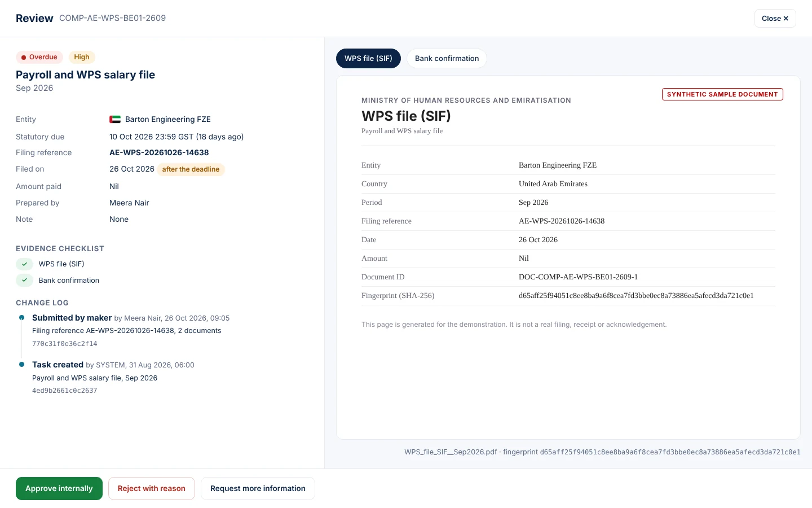Click the SHA-256 fingerprint value in the document
Image resolution: width=812 pixels, height=508 pixels.
pyautogui.click(x=636, y=295)
